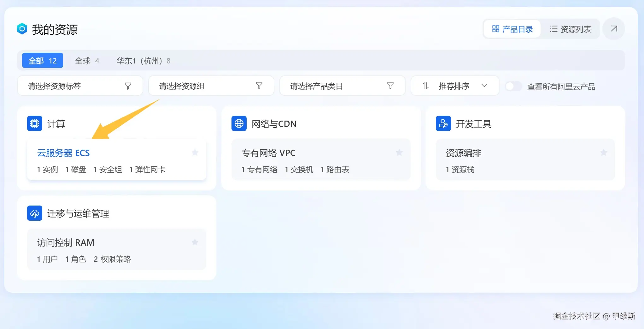The image size is (644, 329).
Task: Expand the 推荐排序 sort dropdown
Action: point(455,86)
